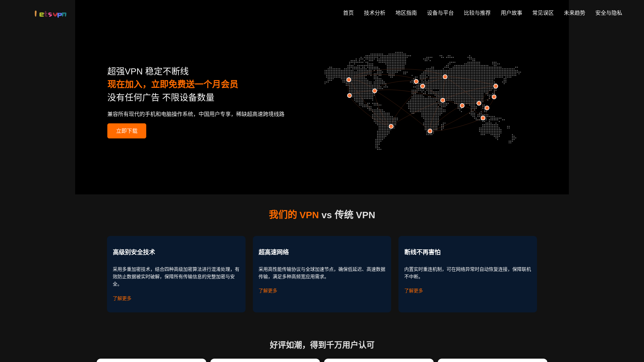Open the 比较与推荐 menu item
The image size is (644, 362).
coord(477,13)
